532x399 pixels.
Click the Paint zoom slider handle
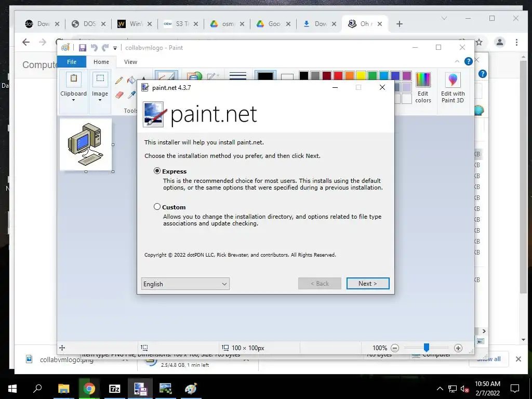click(427, 347)
